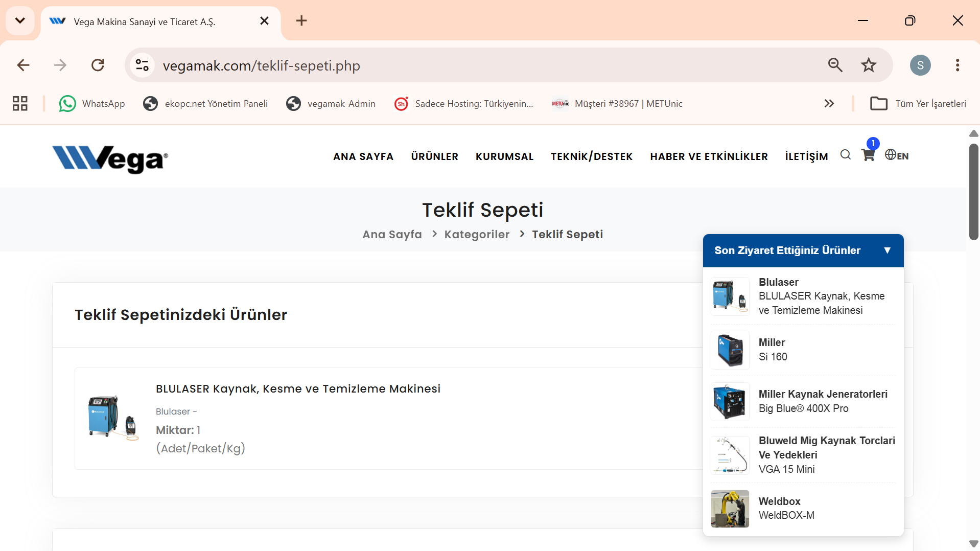Image resolution: width=980 pixels, height=551 pixels.
Task: Click the browser forward arrow
Action: 60,65
